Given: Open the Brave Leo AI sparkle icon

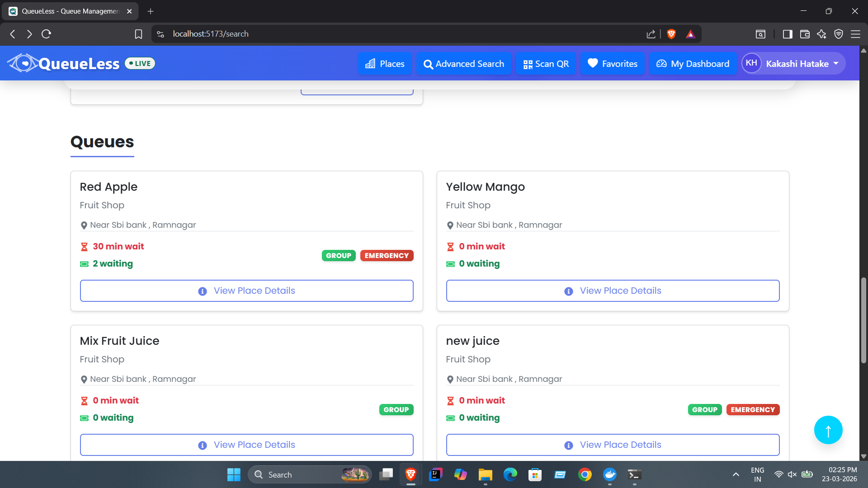Looking at the screenshot, I should pyautogui.click(x=821, y=34).
